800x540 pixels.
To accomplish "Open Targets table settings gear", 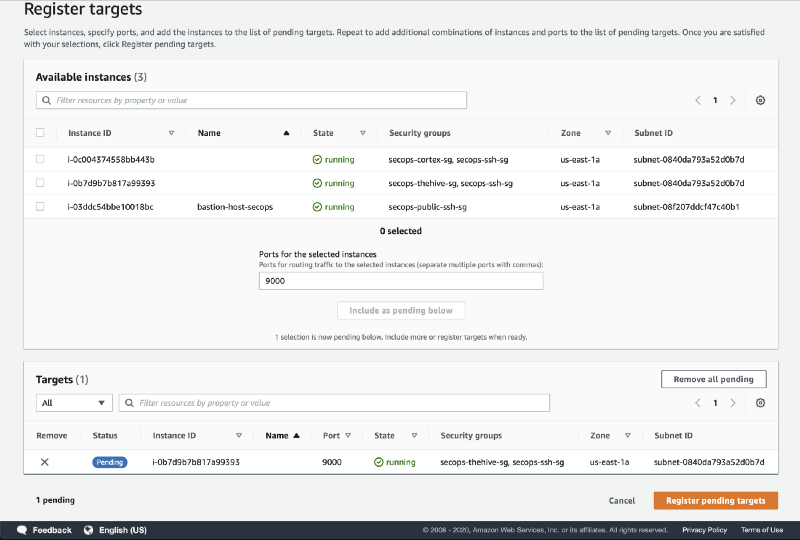I will click(x=761, y=403).
